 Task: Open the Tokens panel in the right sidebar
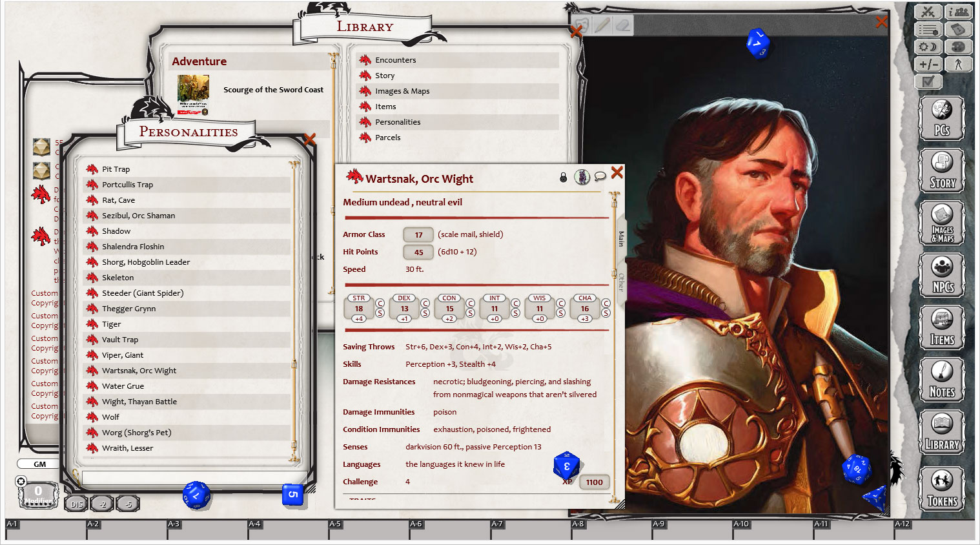[x=941, y=489]
